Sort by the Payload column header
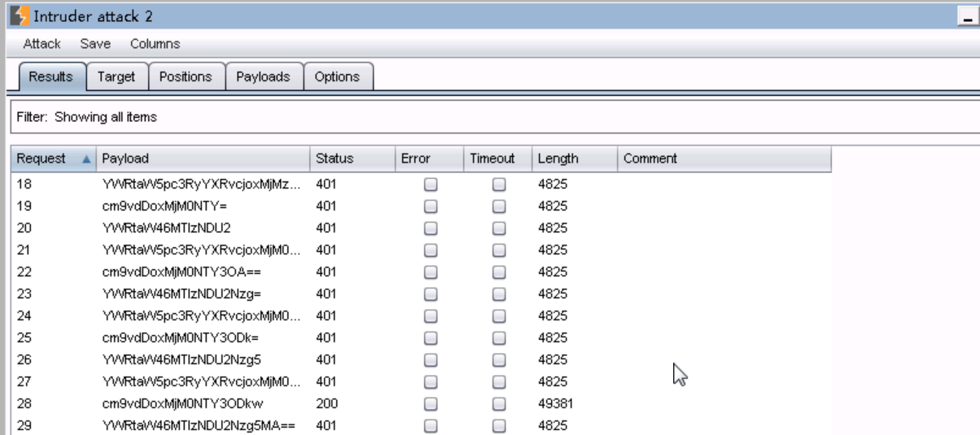980x435 pixels. [203, 159]
